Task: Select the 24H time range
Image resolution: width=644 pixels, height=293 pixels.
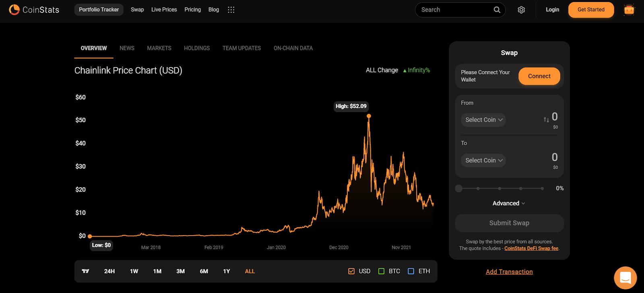Action: coord(109,271)
